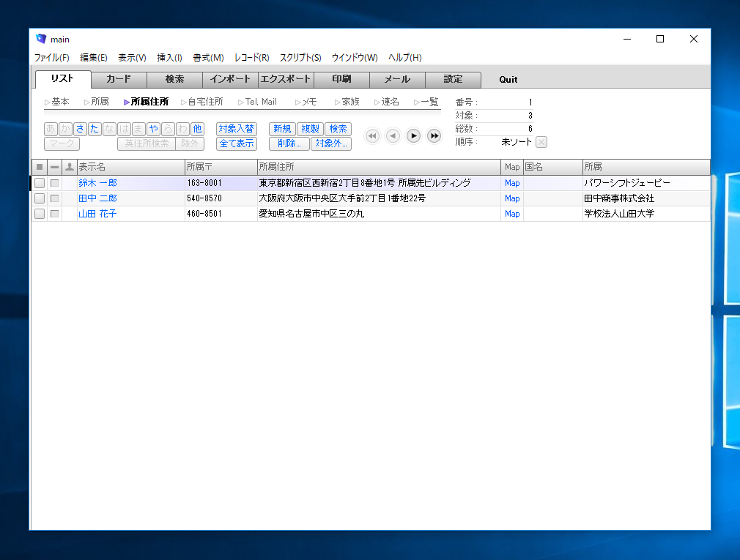Toggle the small gray mark box for 山田 花子

[54, 214]
